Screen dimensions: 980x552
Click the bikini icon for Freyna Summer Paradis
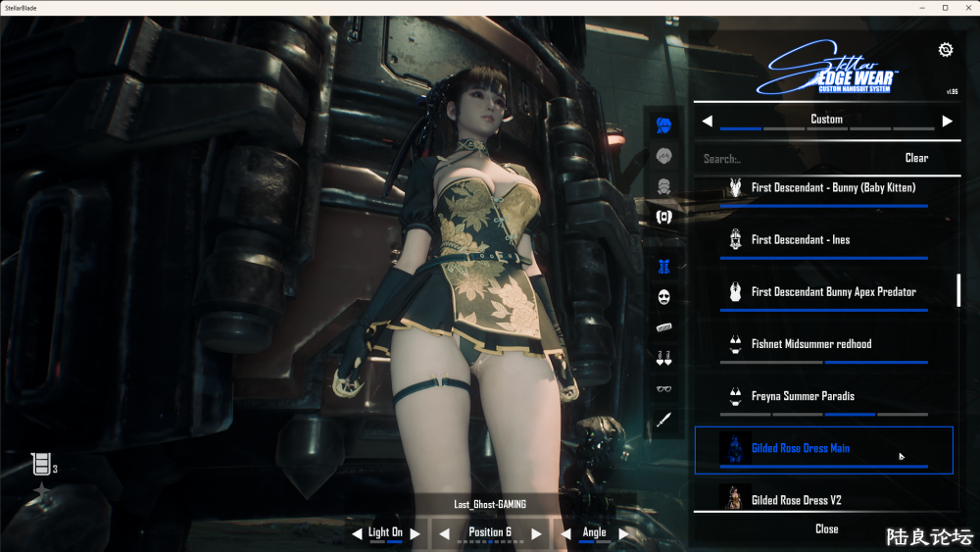pyautogui.click(x=736, y=396)
